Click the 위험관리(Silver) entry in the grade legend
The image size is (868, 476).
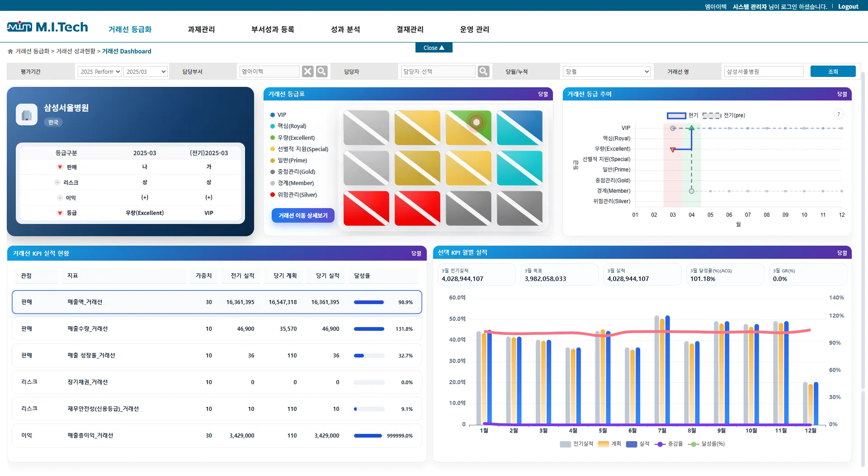293,195
